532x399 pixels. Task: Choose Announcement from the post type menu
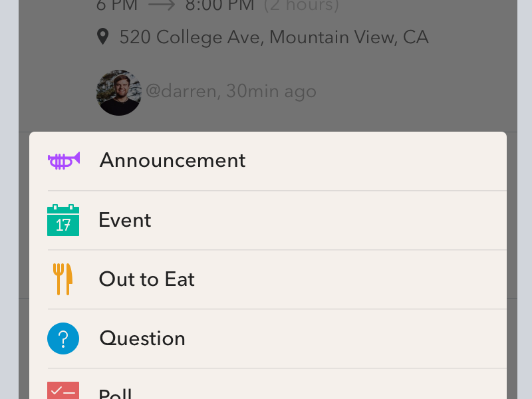pyautogui.click(x=172, y=160)
